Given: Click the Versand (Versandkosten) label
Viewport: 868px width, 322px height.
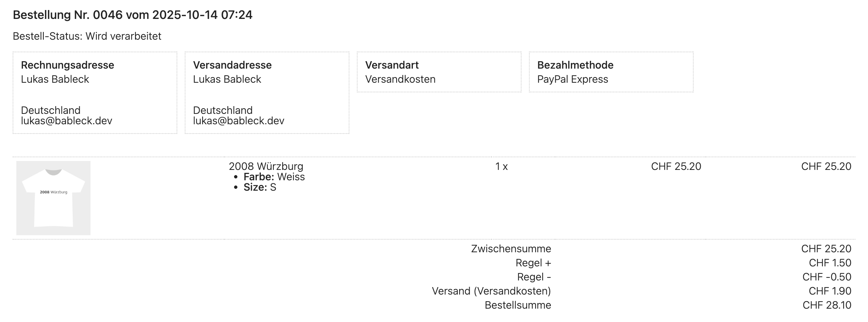Looking at the screenshot, I should (491, 291).
